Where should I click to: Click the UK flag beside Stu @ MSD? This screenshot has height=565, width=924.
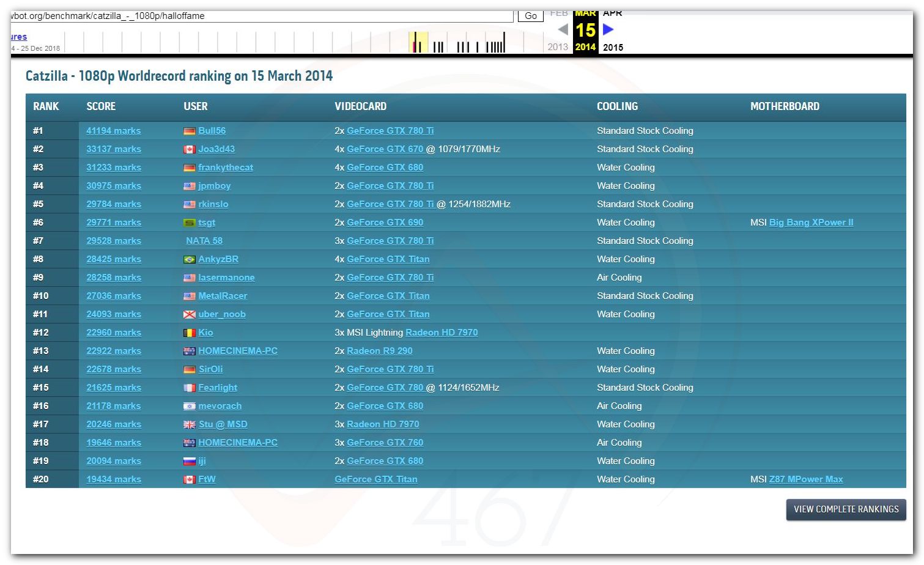[x=190, y=424]
